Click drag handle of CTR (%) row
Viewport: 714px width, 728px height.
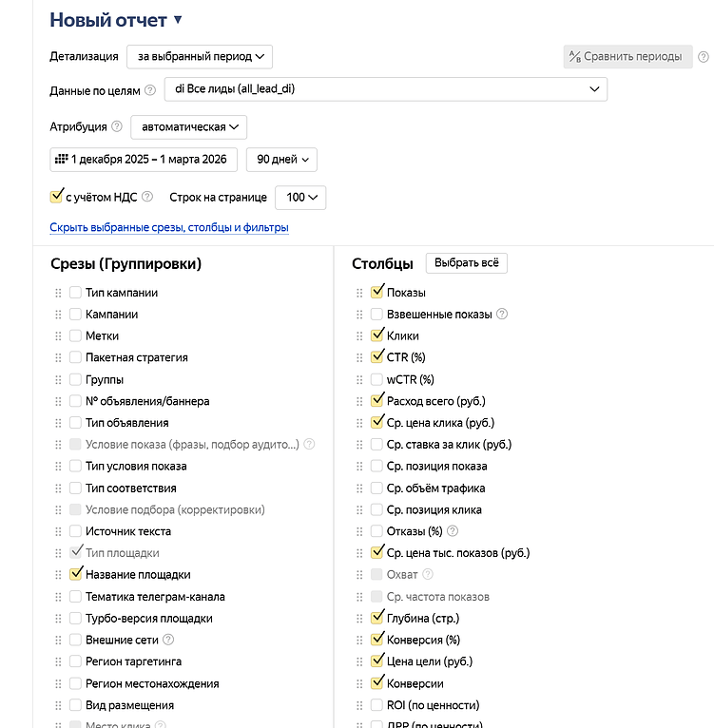tap(359, 357)
